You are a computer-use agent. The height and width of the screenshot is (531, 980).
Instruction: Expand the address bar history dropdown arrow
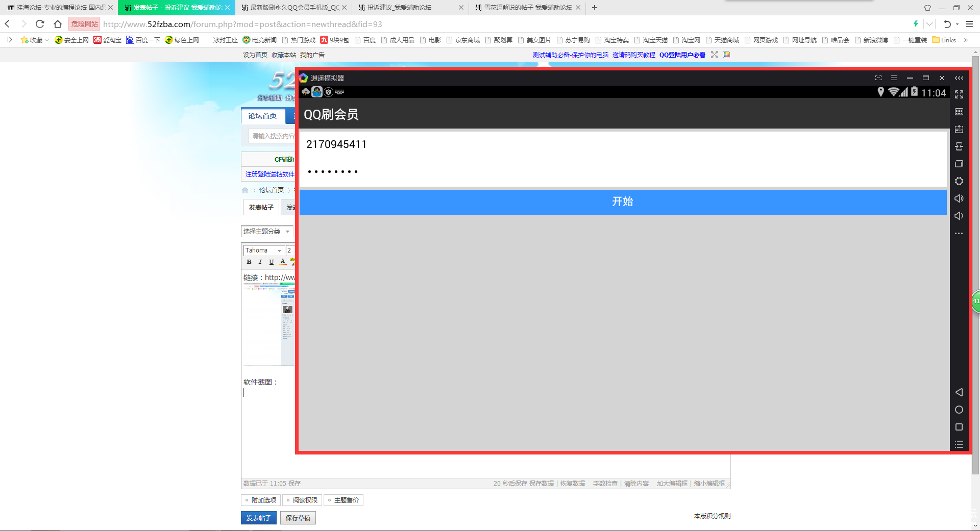(x=930, y=24)
